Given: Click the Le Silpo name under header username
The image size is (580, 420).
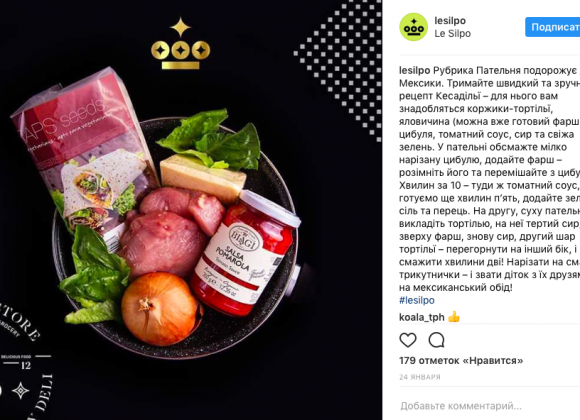Looking at the screenshot, I should tap(453, 33).
